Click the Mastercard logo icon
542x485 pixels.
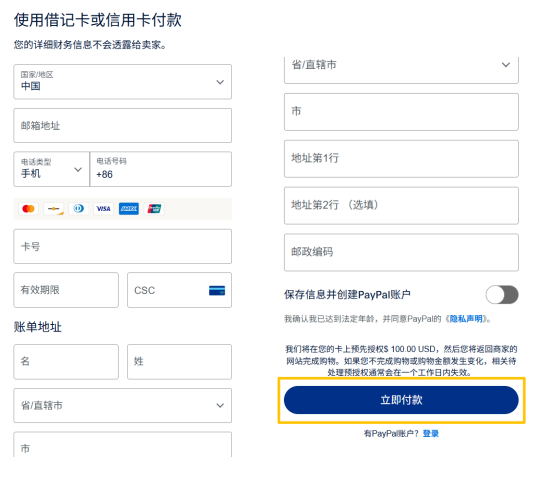click(x=28, y=209)
